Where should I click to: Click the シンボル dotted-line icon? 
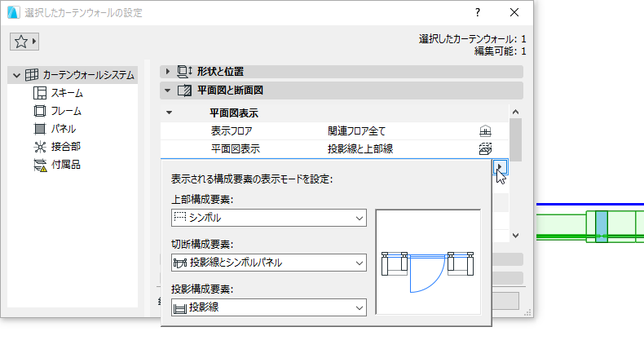[x=180, y=217]
